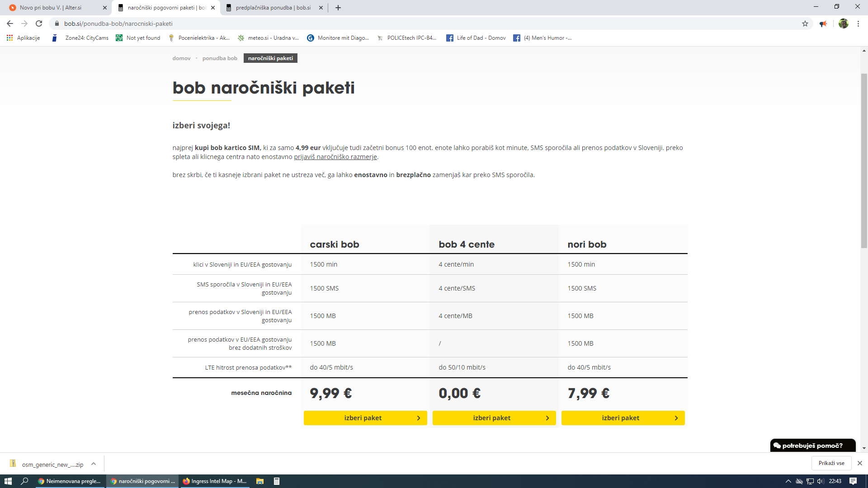Switch to 'Neimenovana pregle...' Chrome window
868x488 pixels.
pos(70,481)
